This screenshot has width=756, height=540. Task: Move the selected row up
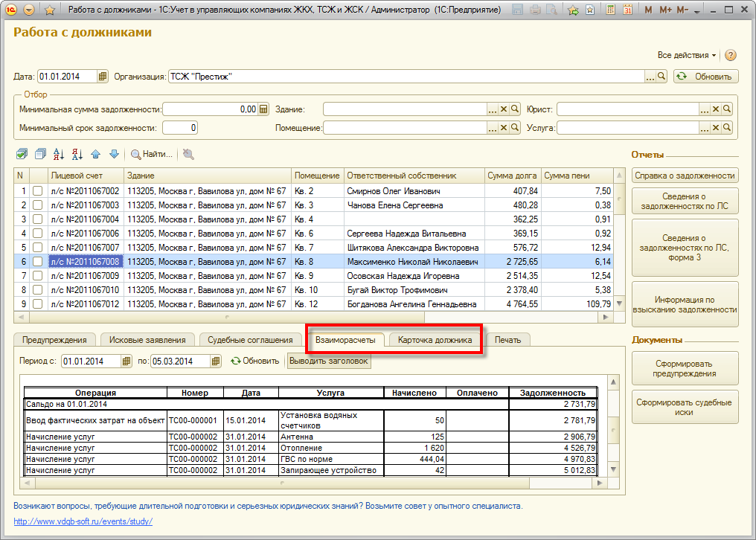point(95,154)
